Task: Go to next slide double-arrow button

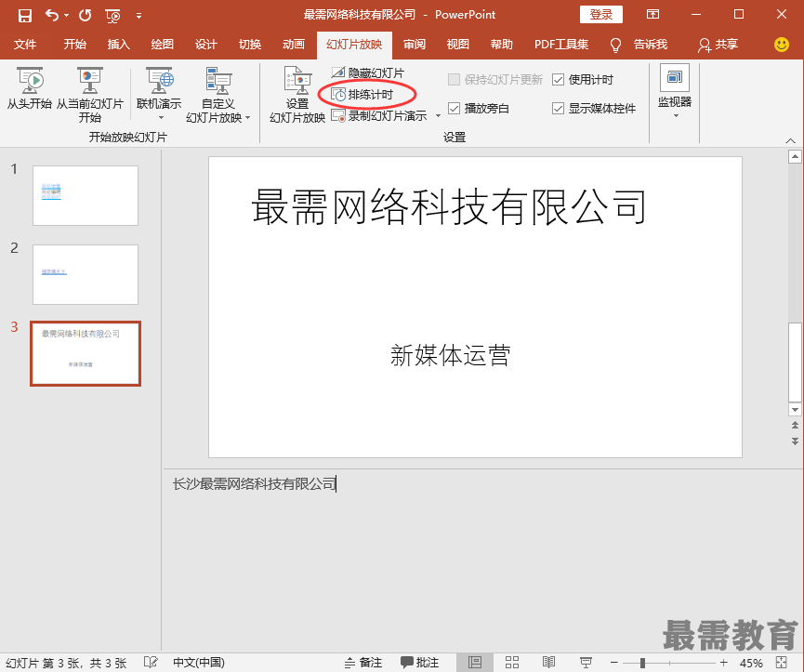Action: 795,441
